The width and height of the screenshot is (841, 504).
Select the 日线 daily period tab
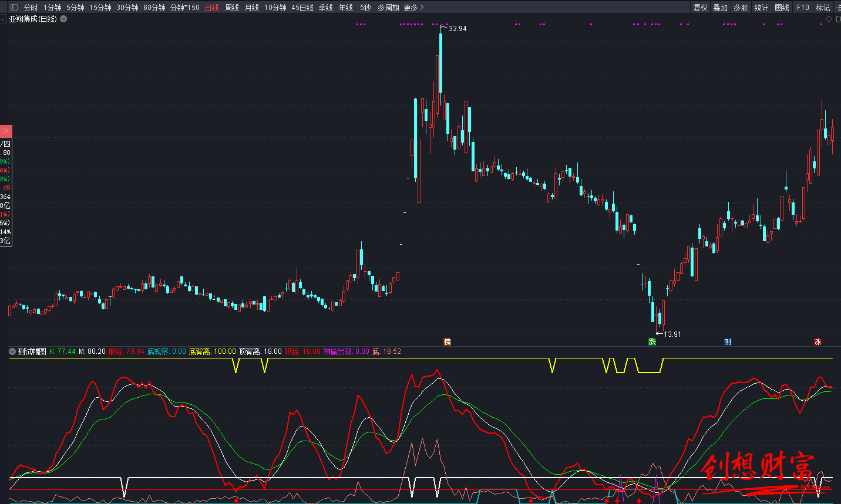pos(212,8)
